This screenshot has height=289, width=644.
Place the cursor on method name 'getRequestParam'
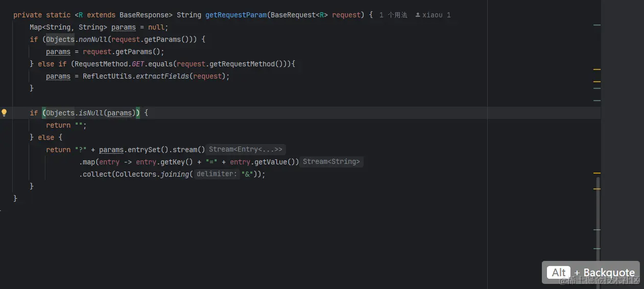(x=236, y=15)
